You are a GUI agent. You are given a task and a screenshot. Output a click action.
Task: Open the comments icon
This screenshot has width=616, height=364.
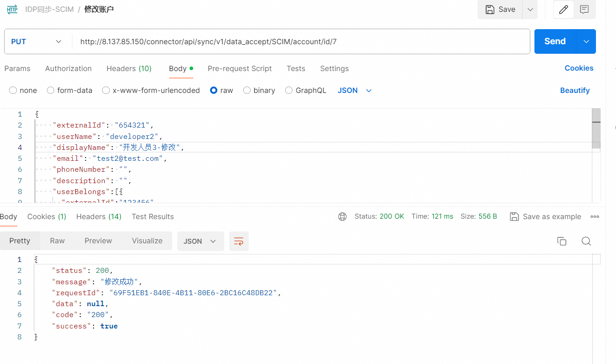point(585,10)
